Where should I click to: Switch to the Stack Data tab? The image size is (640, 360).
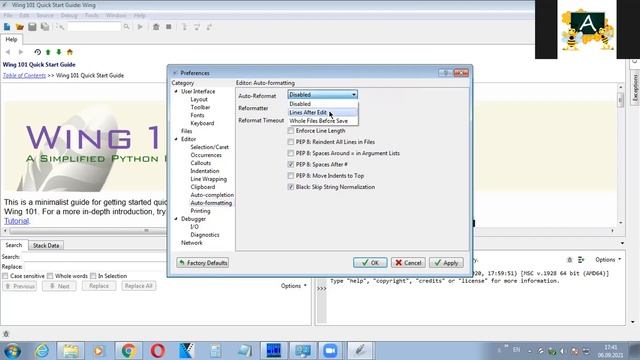pos(46,245)
